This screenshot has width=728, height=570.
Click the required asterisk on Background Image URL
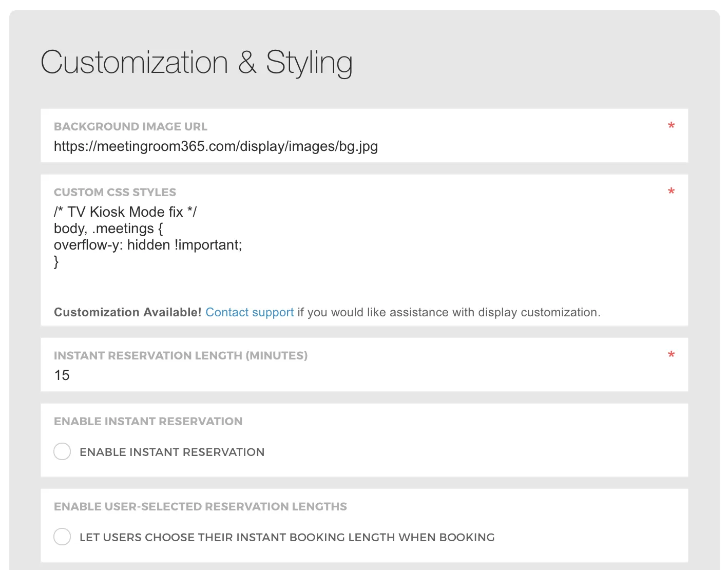tap(671, 126)
